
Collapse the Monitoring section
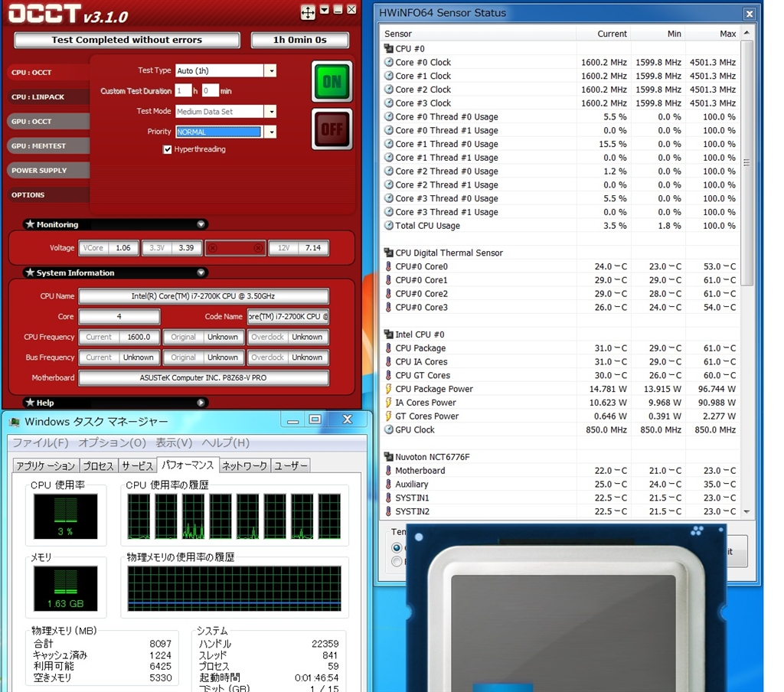(201, 224)
